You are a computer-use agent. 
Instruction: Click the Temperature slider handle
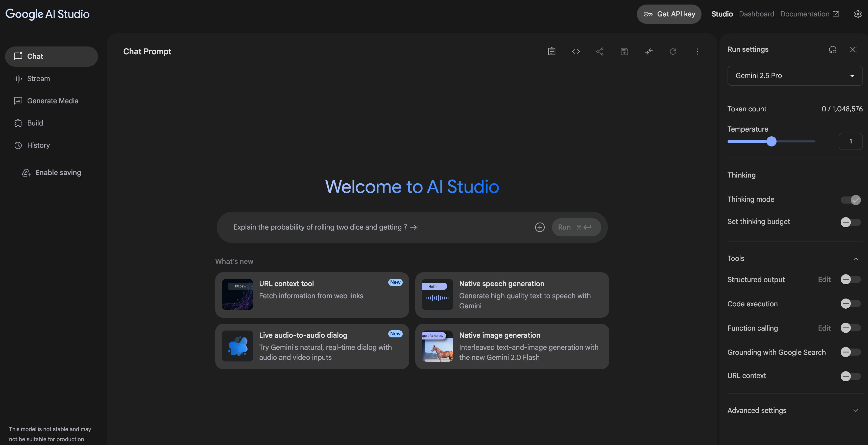(x=771, y=141)
